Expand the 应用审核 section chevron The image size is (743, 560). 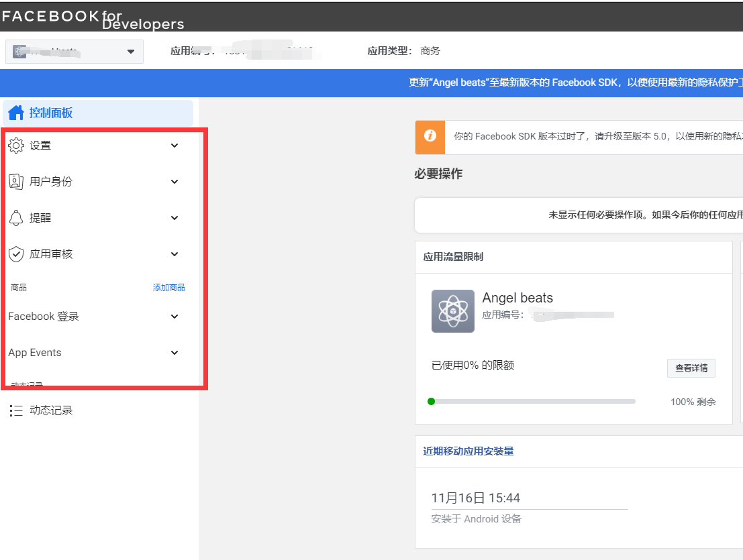click(175, 254)
